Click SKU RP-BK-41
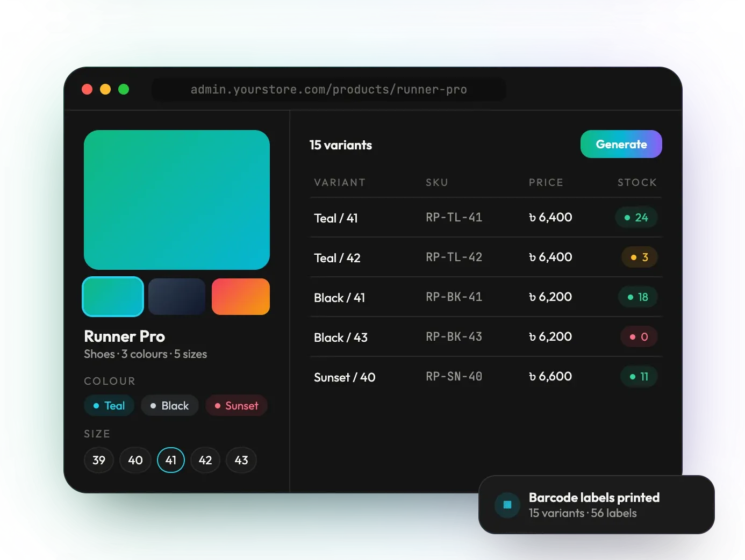This screenshot has height=560, width=745. [454, 297]
